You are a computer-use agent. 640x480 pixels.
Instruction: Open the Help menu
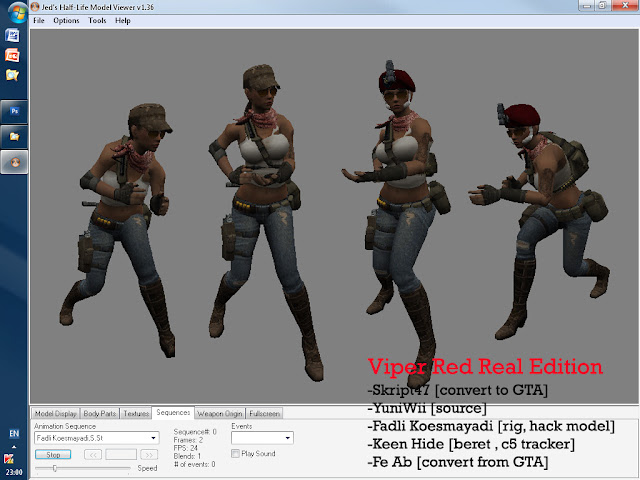pos(122,20)
